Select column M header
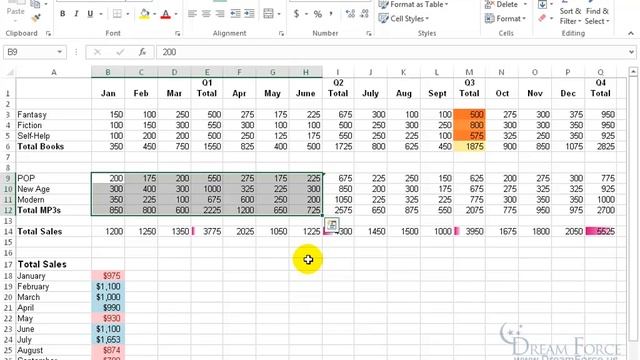The height and width of the screenshot is (360, 640). click(x=469, y=72)
